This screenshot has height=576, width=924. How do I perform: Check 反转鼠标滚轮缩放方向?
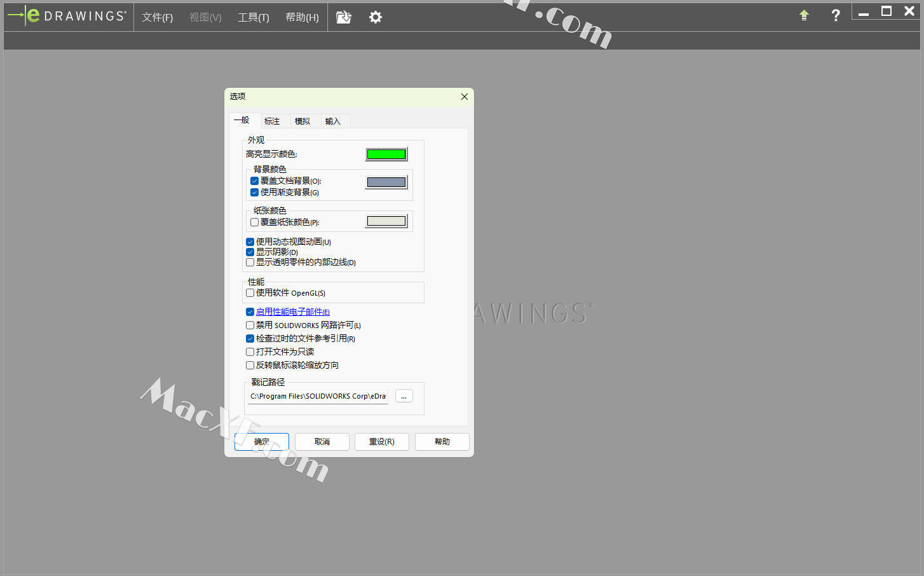(x=250, y=366)
